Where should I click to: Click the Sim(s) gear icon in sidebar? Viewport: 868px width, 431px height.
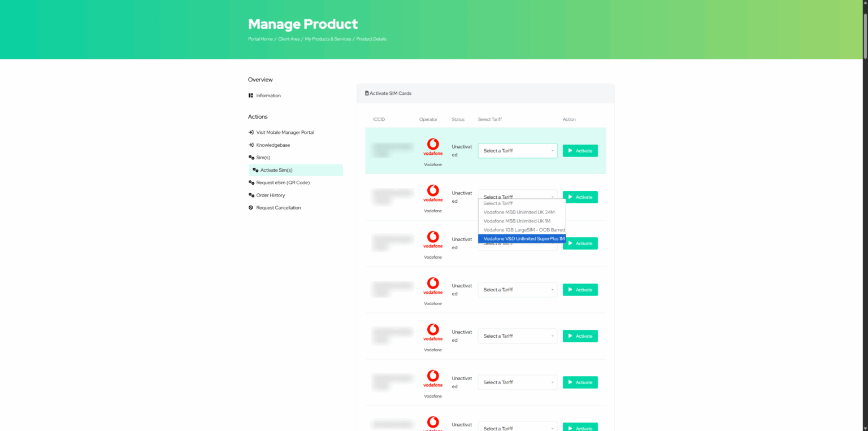[x=250, y=157]
